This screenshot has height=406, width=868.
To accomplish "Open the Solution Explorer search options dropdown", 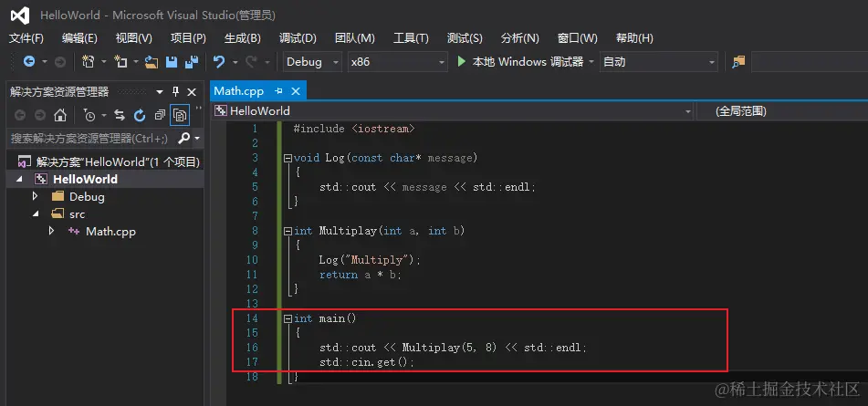I will (x=197, y=139).
